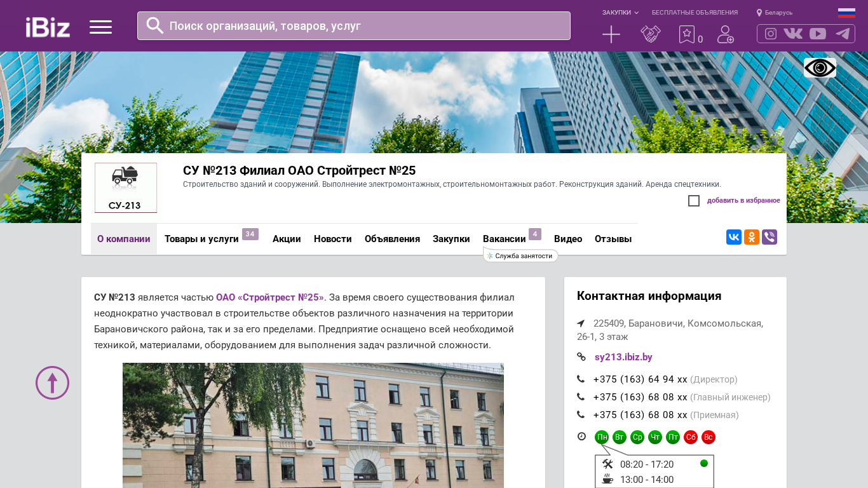The width and height of the screenshot is (868, 488).
Task: Click the 08:20 - 17:20 working hours
Action: click(647, 464)
